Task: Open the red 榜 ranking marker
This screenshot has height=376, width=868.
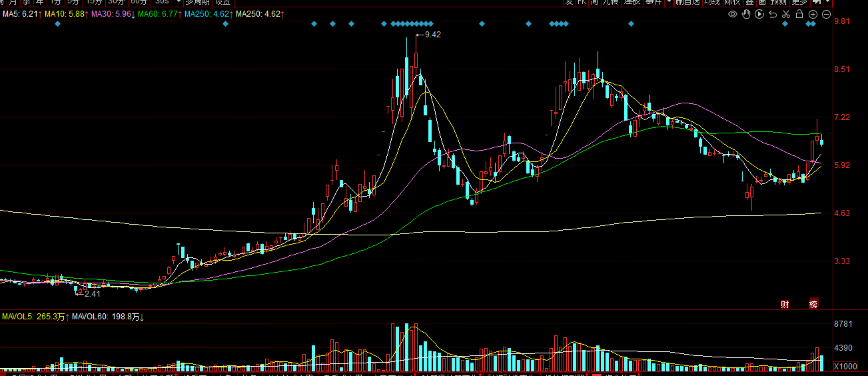Action: click(813, 303)
